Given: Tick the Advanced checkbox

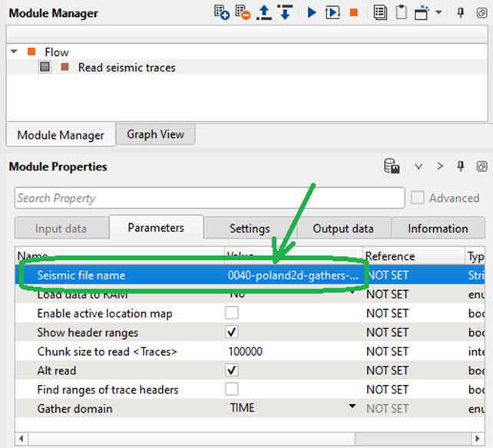Looking at the screenshot, I should [x=418, y=198].
